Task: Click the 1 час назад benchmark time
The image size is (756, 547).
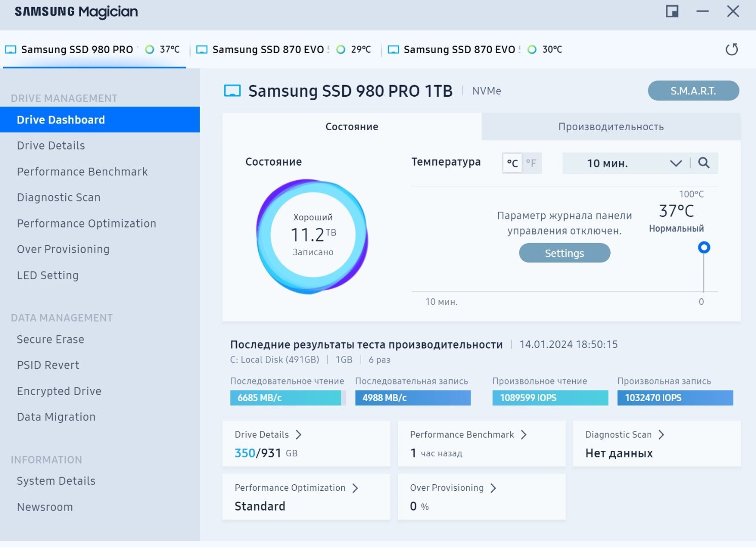Action: pyautogui.click(x=436, y=453)
